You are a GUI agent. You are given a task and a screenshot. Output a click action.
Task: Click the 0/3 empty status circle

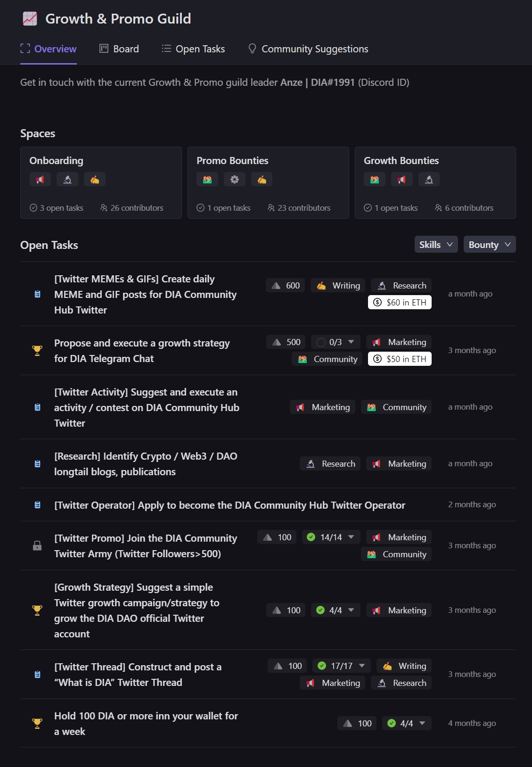321,342
